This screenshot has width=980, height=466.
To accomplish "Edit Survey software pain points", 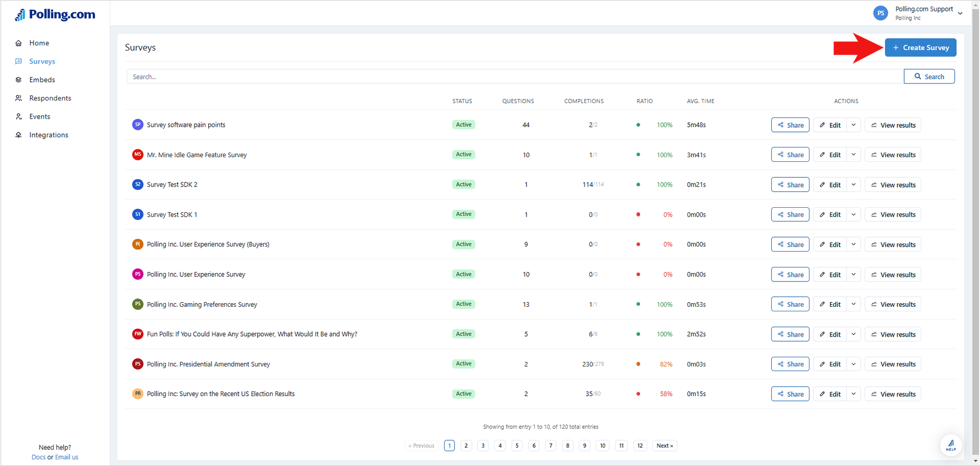I will click(830, 125).
